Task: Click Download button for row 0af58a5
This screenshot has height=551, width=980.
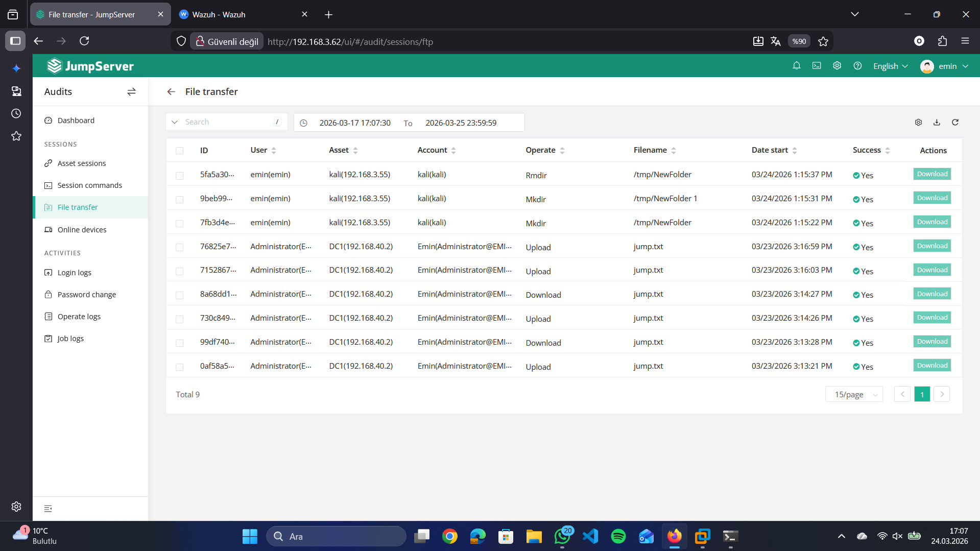Action: [x=932, y=366]
